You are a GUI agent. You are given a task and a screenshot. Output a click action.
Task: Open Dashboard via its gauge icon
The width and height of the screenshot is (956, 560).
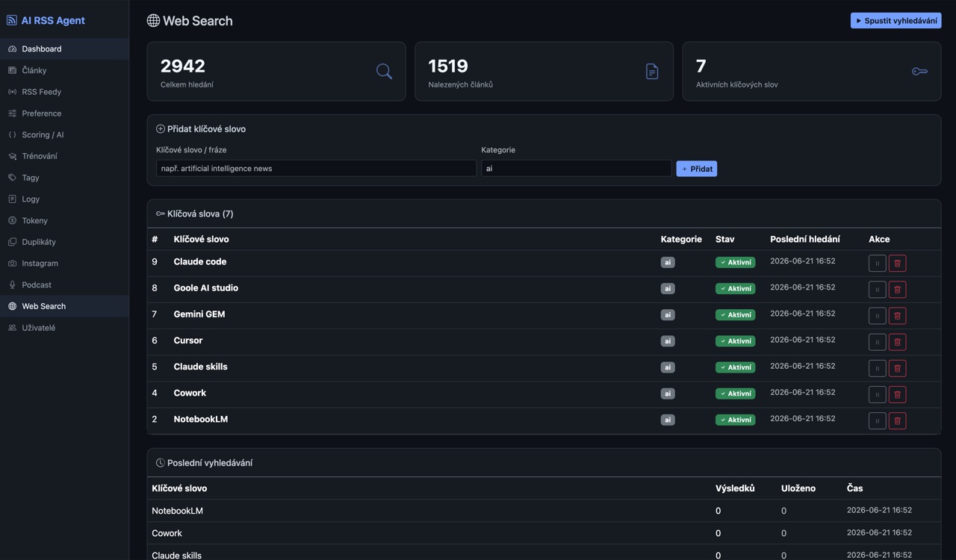(12, 49)
